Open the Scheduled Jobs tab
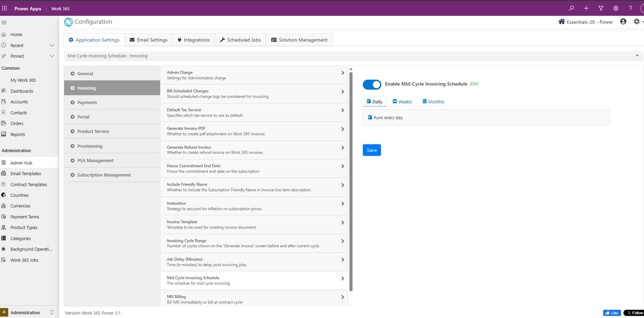The width and height of the screenshot is (644, 318). pyautogui.click(x=240, y=40)
